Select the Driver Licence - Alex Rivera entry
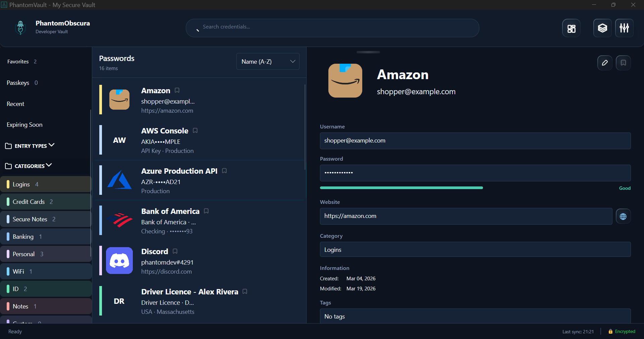 (190, 292)
